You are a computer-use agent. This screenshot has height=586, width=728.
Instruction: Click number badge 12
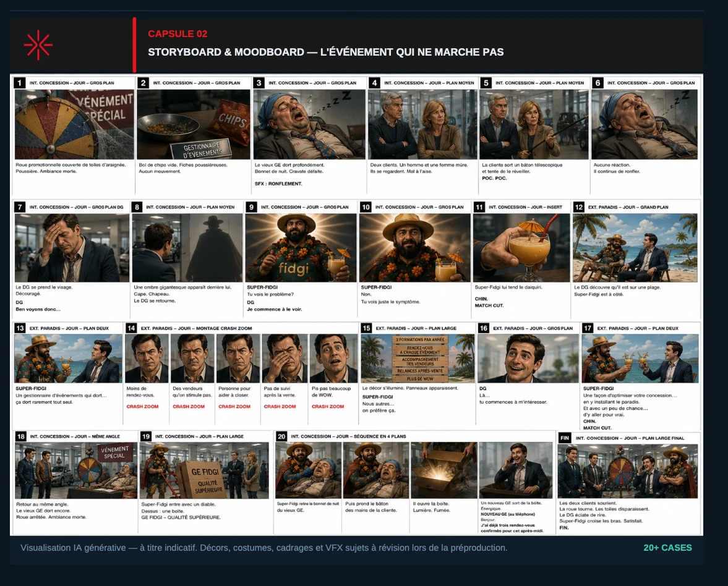[578, 207]
